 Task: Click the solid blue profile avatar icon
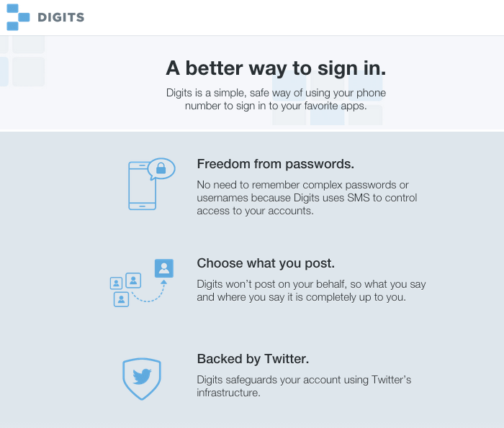click(x=164, y=268)
